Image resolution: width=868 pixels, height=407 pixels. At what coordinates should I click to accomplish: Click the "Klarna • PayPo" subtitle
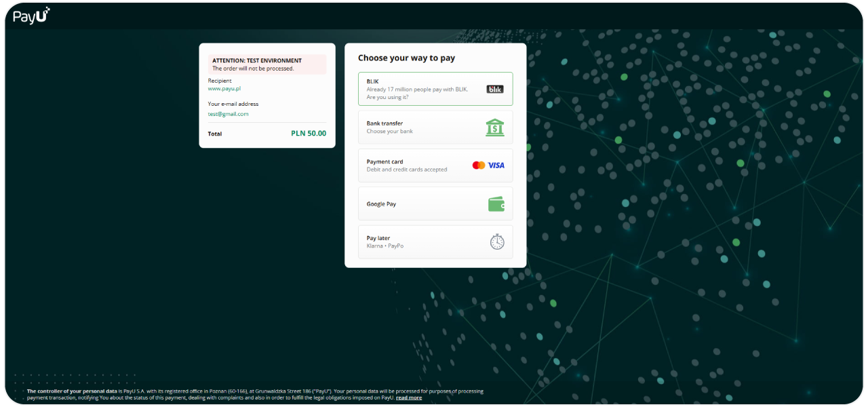click(x=385, y=246)
